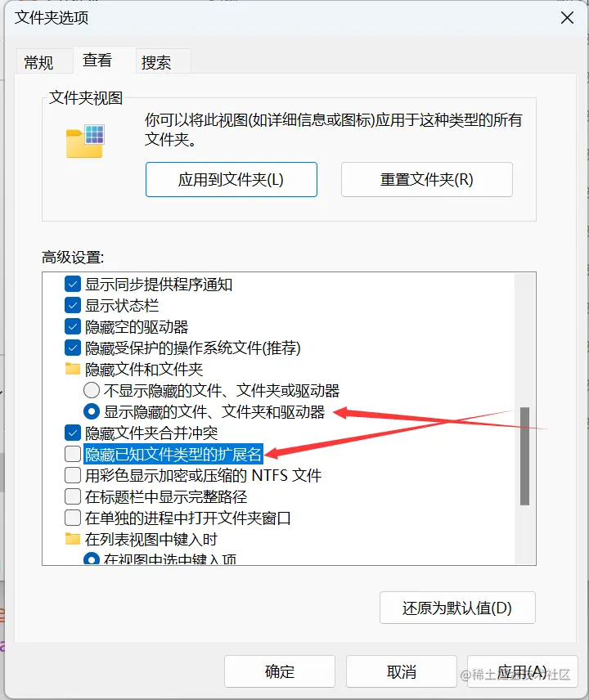589x700 pixels.
Task: Click the advanced settings scrollbar thumb
Action: pyautogui.click(x=524, y=456)
